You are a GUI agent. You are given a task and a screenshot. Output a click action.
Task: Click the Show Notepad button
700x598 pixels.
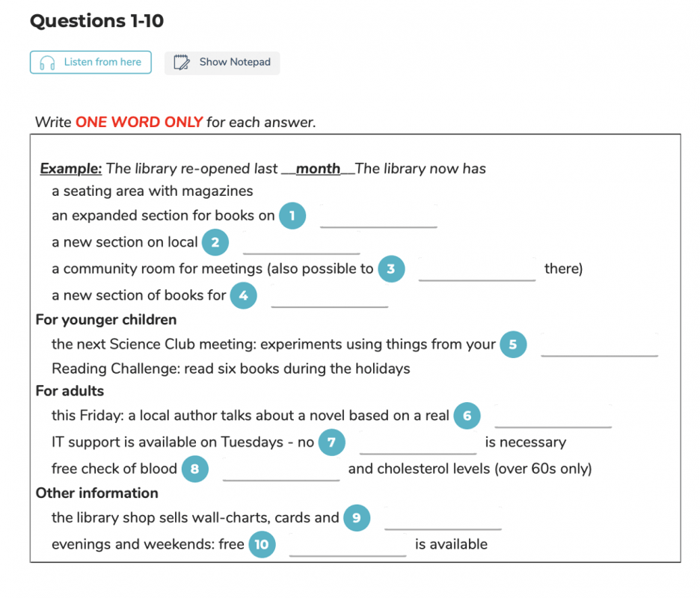pos(222,63)
